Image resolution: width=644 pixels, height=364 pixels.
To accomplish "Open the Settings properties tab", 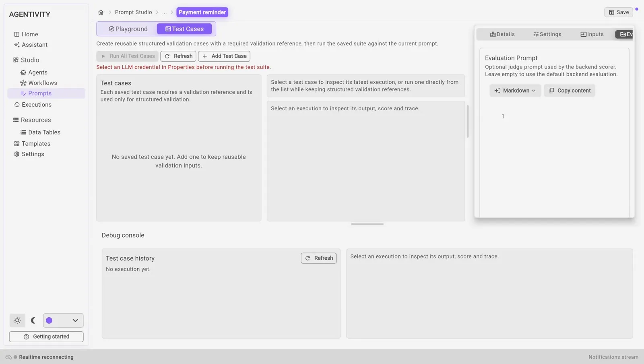I will (x=547, y=34).
